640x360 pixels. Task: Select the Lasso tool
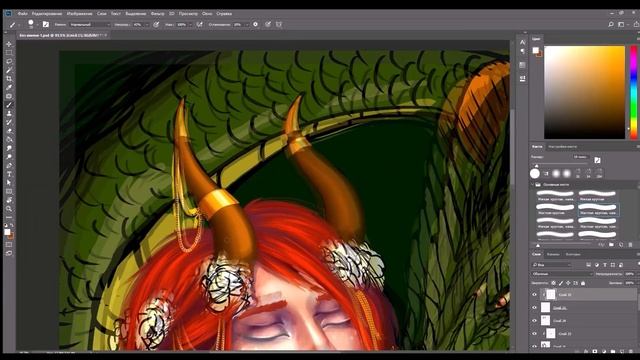pyautogui.click(x=9, y=61)
